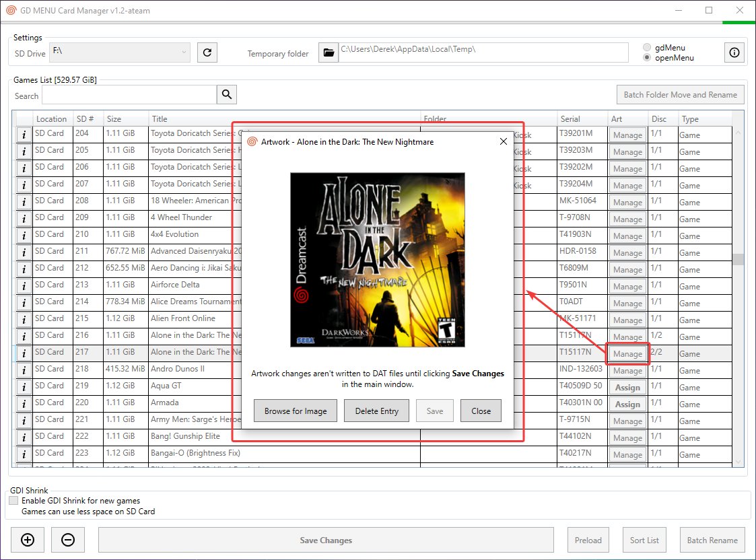Open info for SD # 211 row

(x=24, y=252)
